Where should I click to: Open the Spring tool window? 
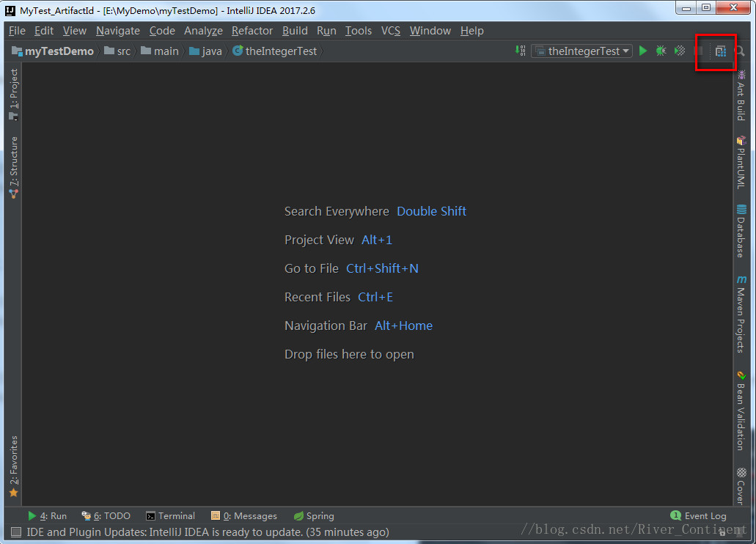click(314, 516)
